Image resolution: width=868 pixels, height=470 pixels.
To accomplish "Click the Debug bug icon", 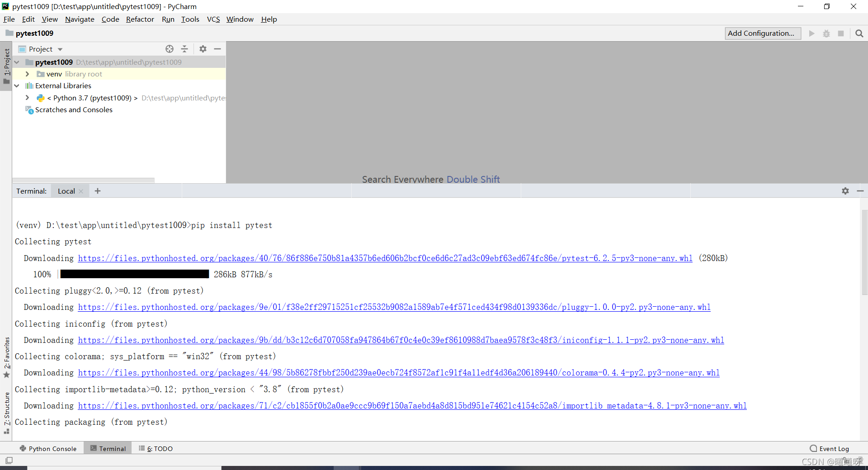I will tap(826, 33).
